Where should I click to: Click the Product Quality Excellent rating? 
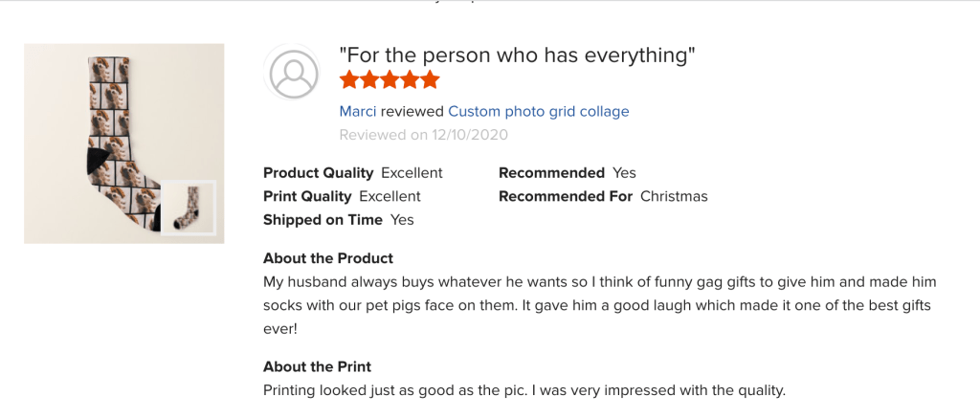352,173
